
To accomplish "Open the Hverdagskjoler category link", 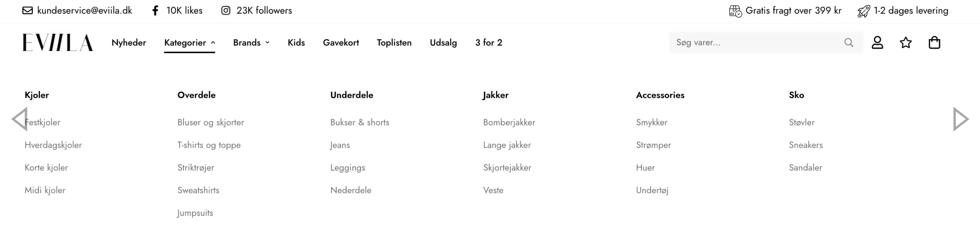I will (53, 145).
